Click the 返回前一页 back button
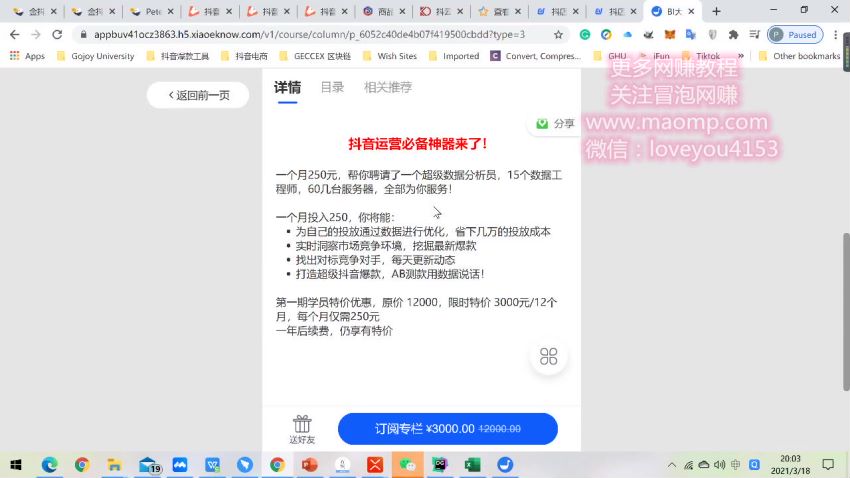850x478 pixels. (198, 95)
